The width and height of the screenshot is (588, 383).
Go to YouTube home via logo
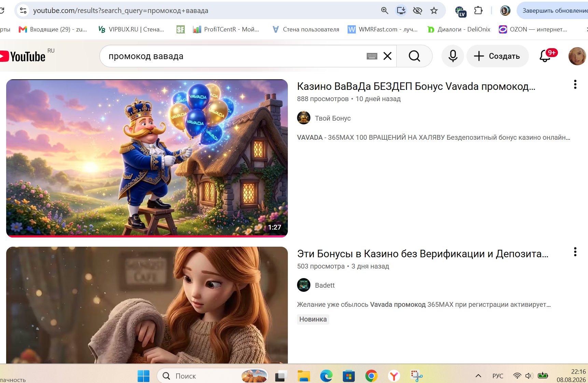[23, 56]
